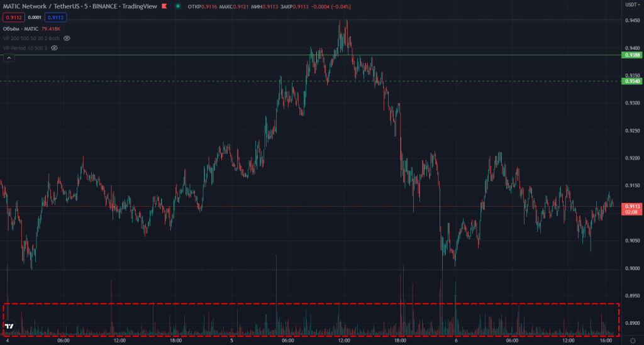Click the ЗАКР 0.9113 close value
The height and width of the screenshot is (345, 644).
click(x=294, y=6)
